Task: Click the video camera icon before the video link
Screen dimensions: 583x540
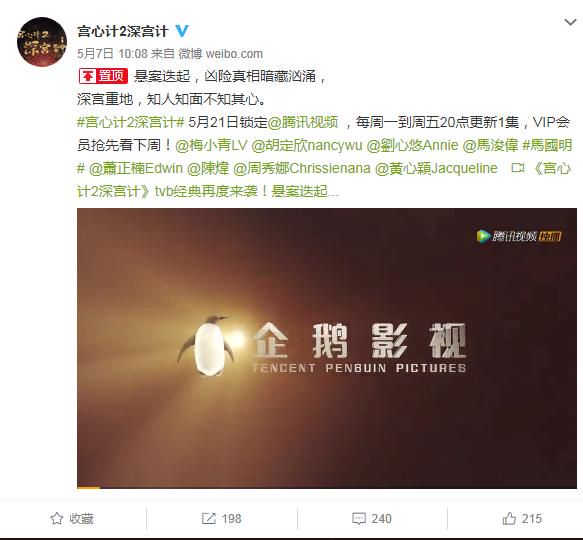Action: click(x=517, y=168)
